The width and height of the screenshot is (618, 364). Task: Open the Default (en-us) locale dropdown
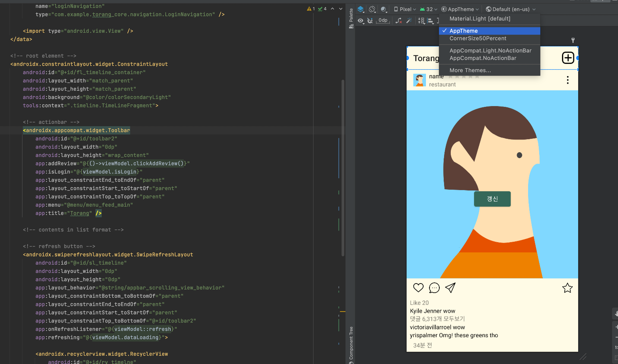click(511, 9)
